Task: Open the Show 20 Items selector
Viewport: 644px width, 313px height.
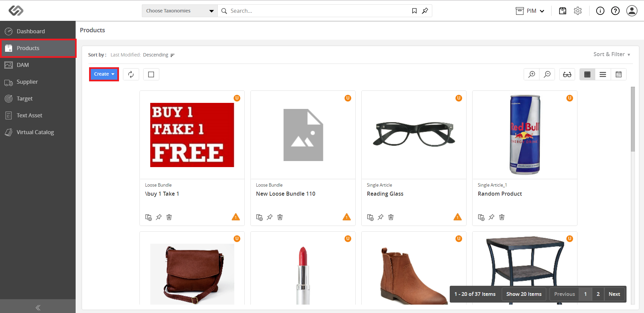Action: tap(524, 294)
